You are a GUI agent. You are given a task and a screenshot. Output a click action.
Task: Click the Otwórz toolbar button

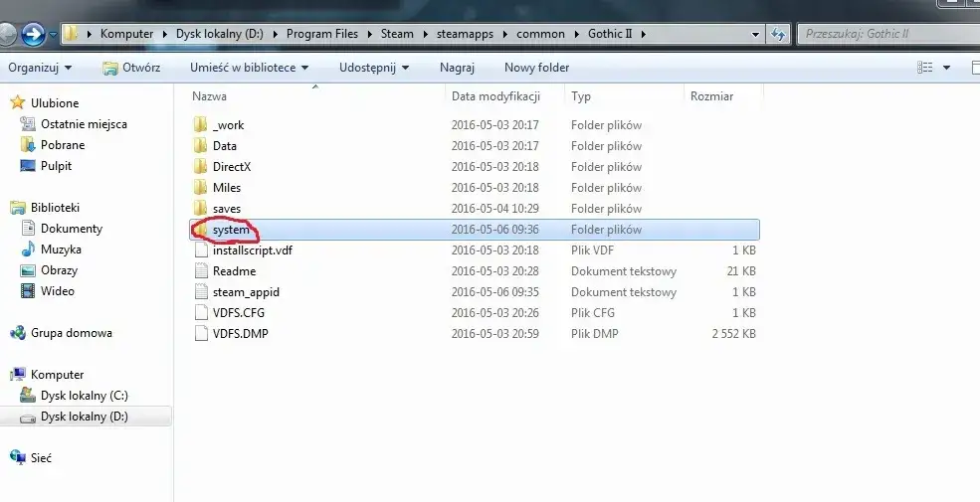131,68
